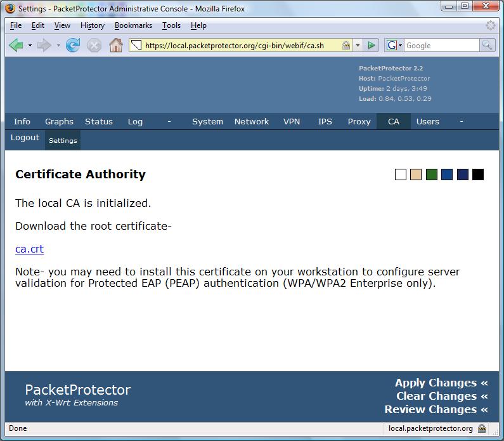Click the "Host:" line in the header
This screenshot has height=441, width=504.
click(394, 79)
